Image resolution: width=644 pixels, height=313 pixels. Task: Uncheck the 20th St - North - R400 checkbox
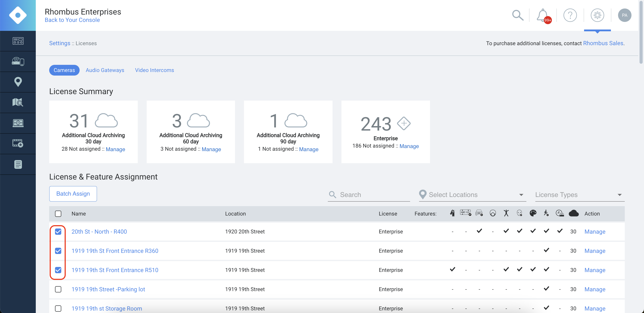click(58, 231)
